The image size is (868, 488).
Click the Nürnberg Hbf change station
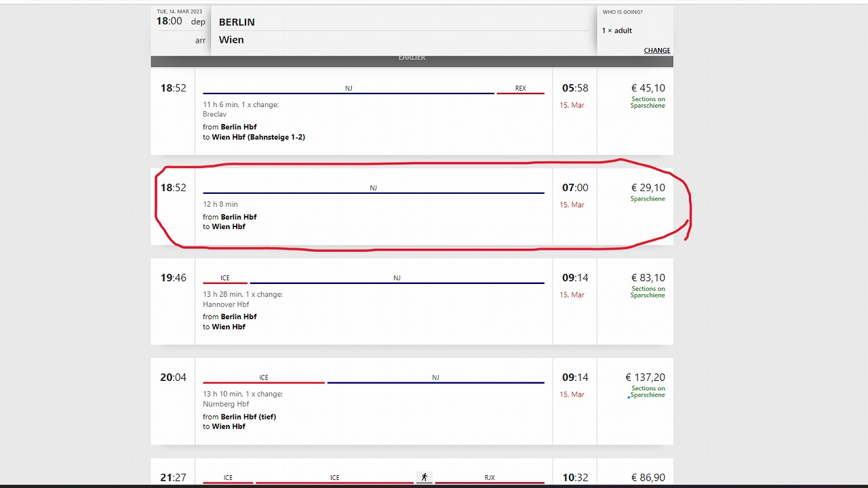tap(226, 404)
